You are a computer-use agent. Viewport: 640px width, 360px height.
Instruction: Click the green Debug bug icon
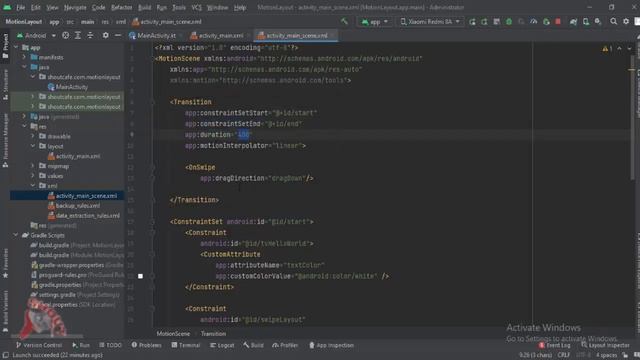click(x=509, y=22)
